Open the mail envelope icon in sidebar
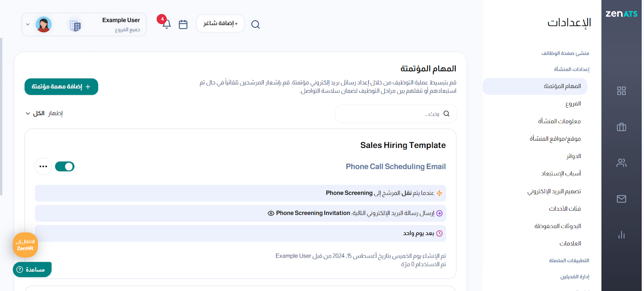 (x=621, y=199)
